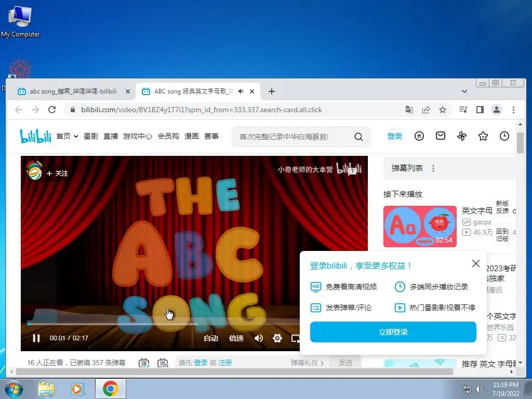The image size is (532, 399).
Task: Click the 新版反馈 floating button
Action: point(502,207)
